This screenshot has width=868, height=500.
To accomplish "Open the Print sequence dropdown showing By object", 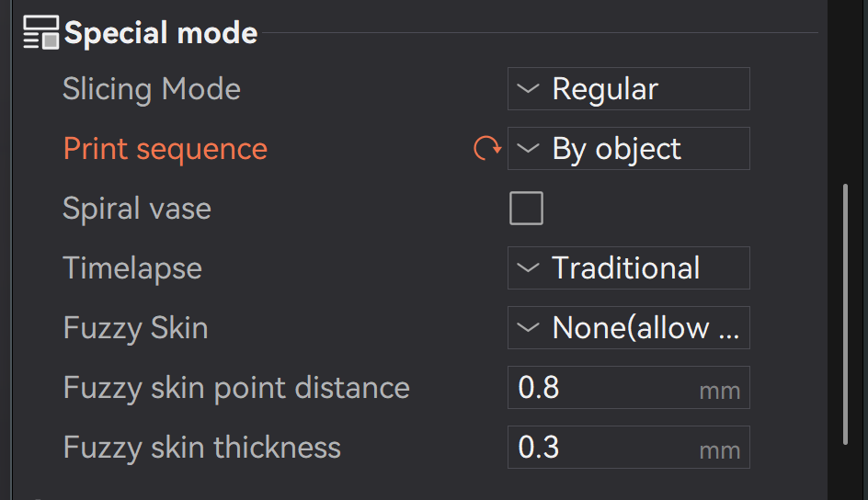I will [628, 148].
